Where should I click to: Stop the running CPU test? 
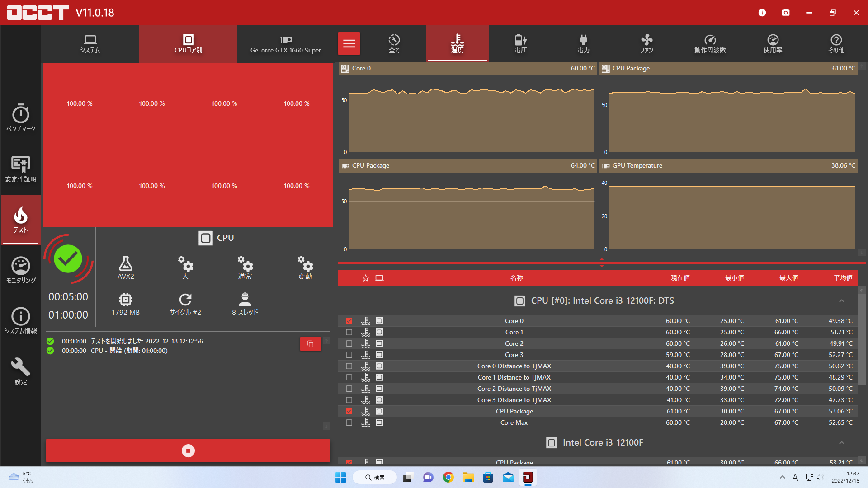point(188,450)
